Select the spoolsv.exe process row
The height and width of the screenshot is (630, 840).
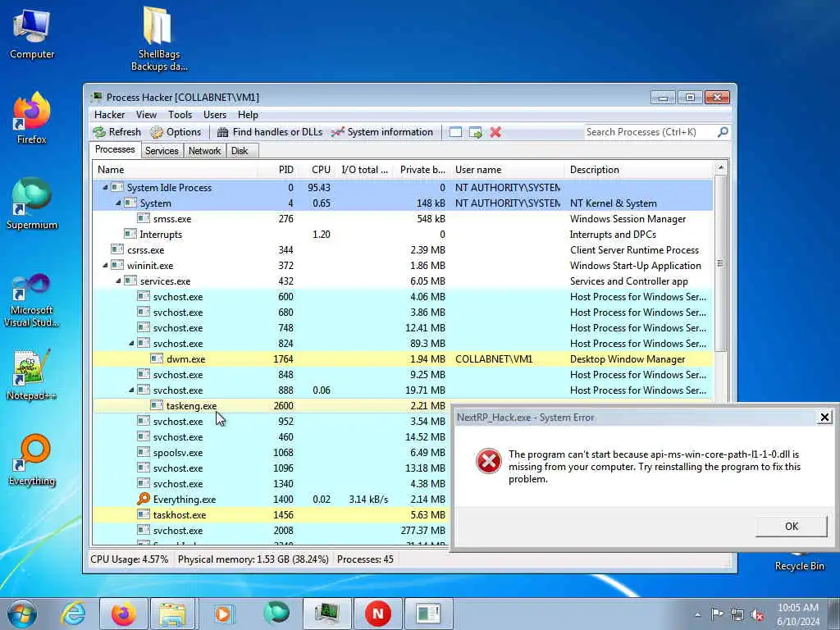272,453
